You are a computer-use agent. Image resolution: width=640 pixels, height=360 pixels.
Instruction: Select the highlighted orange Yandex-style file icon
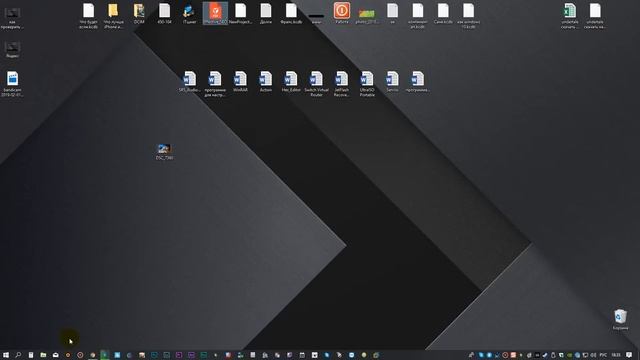click(x=215, y=14)
